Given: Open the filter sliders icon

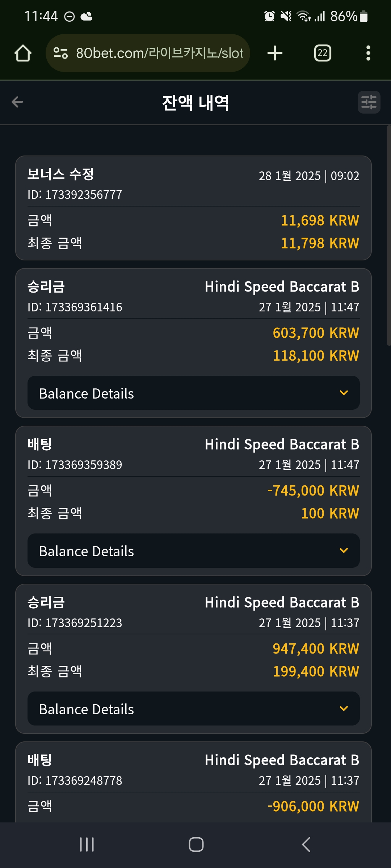Looking at the screenshot, I should pos(369,102).
